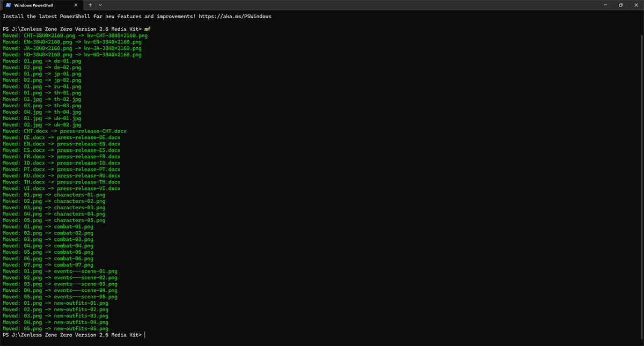Close the Windows PowerShell tab
The height and width of the screenshot is (346, 644).
(x=76, y=5)
